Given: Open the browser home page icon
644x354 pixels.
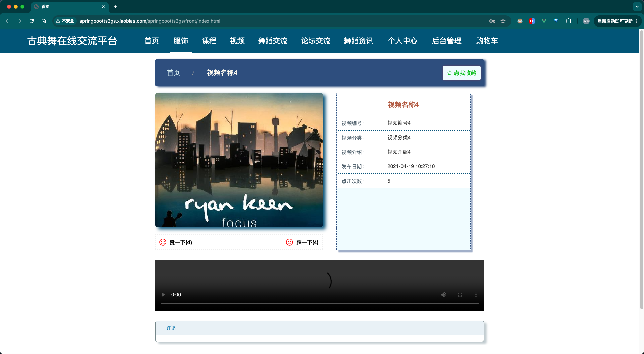Looking at the screenshot, I should (44, 21).
